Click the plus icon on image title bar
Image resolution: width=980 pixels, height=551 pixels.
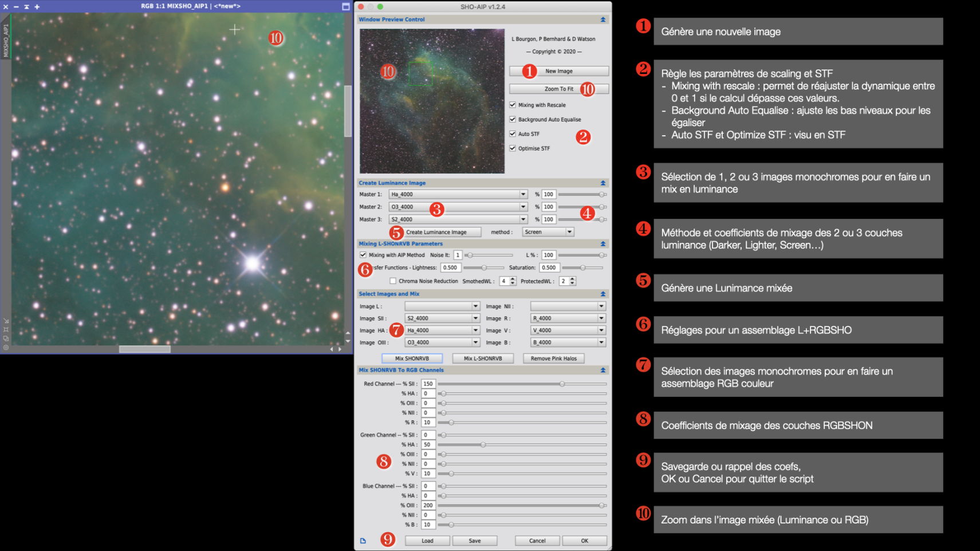click(x=37, y=7)
